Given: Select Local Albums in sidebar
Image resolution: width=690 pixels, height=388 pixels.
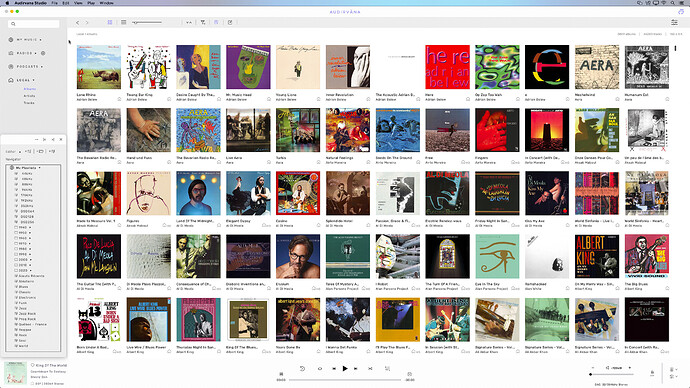Looking at the screenshot, I should tap(30, 89).
